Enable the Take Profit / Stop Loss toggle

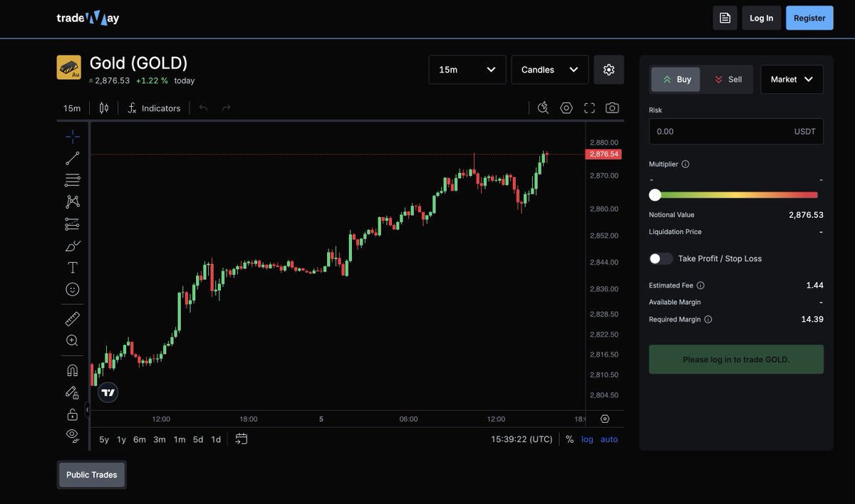click(x=660, y=258)
